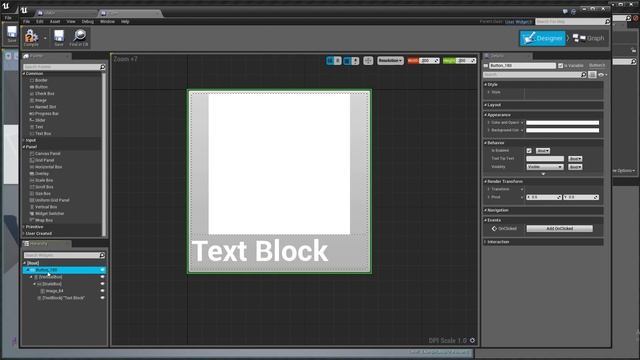Expand the User Created palette category

(x=24, y=233)
